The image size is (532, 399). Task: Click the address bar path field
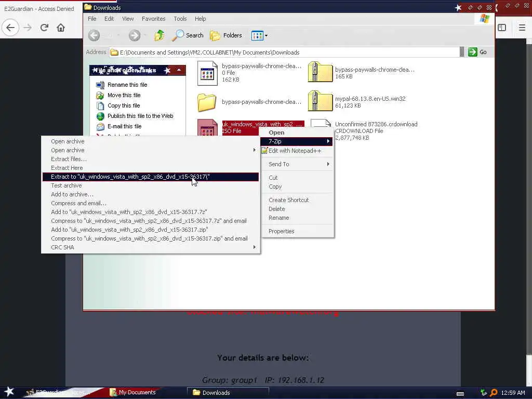(x=285, y=52)
